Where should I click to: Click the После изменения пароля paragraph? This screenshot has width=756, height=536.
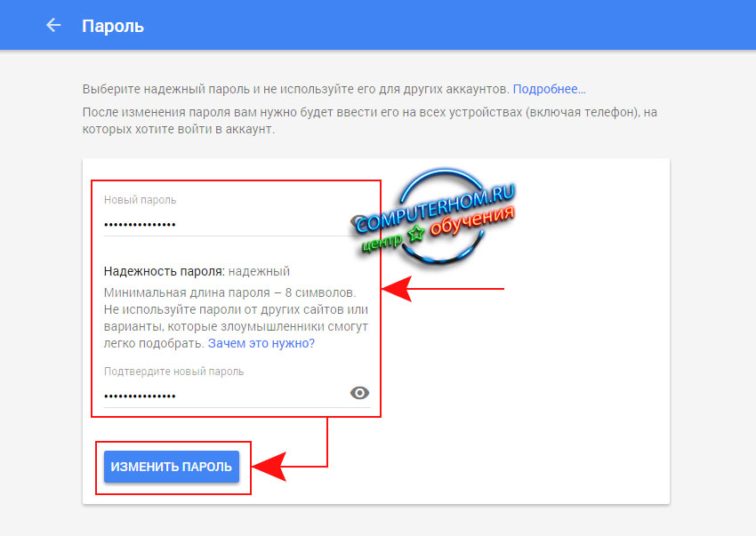pos(370,121)
